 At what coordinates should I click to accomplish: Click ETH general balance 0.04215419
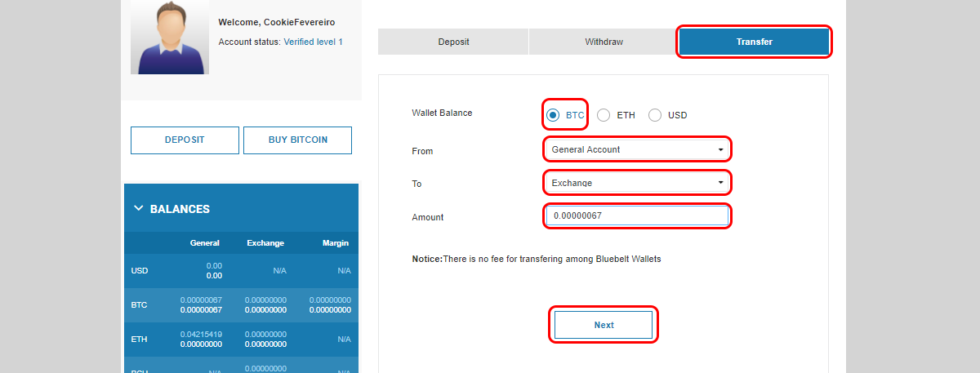point(201,335)
